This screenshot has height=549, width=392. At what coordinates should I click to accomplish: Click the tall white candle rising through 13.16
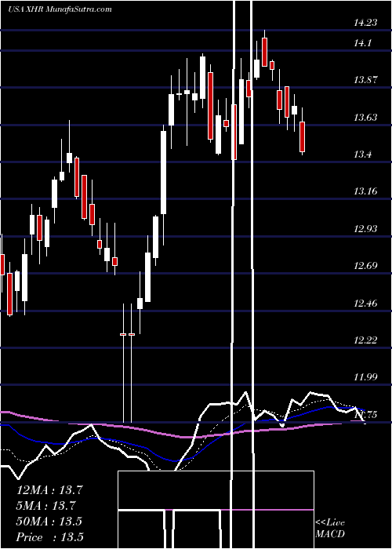click(x=163, y=173)
